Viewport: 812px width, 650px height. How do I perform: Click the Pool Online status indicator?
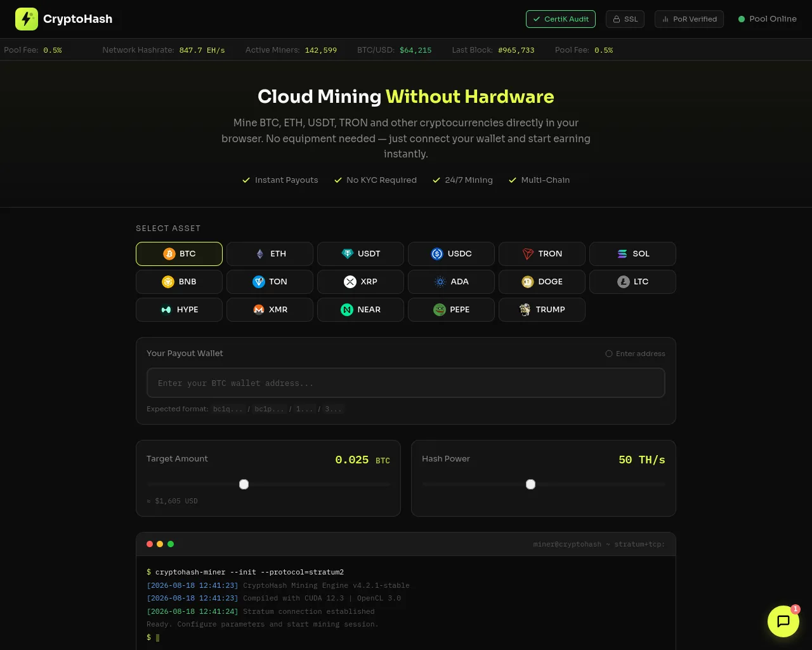[x=768, y=19]
